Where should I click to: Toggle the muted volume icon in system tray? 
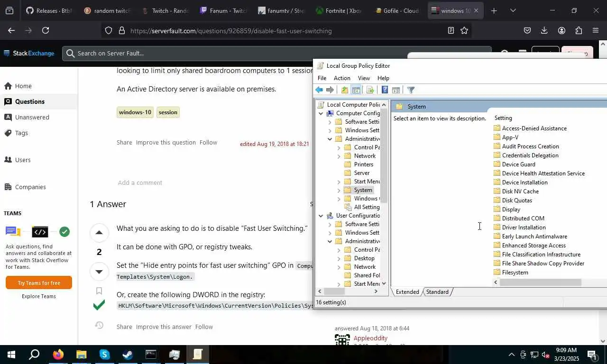coord(546,355)
